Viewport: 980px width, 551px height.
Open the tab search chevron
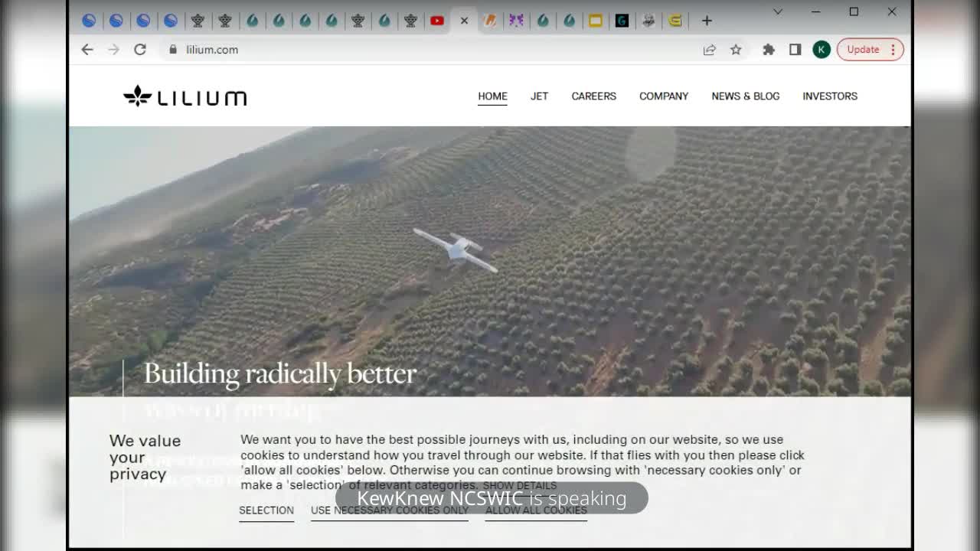click(778, 11)
